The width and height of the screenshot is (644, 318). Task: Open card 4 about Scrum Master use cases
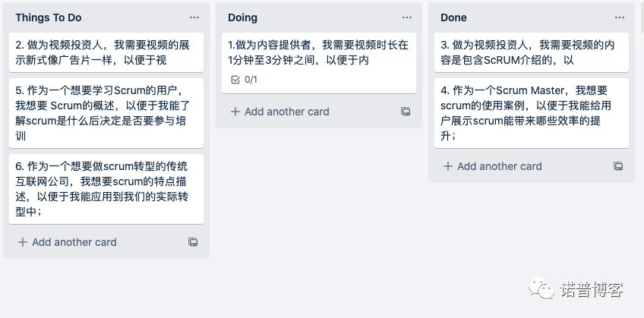(x=532, y=113)
